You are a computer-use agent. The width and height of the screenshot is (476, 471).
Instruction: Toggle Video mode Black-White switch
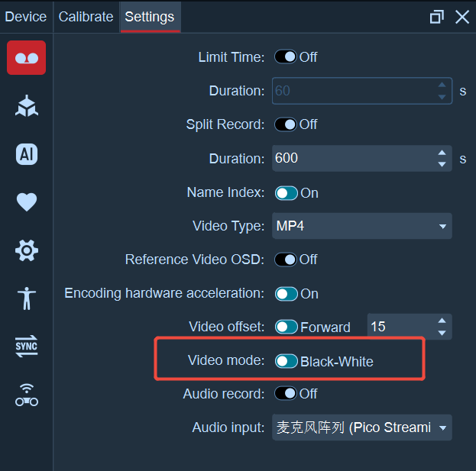click(286, 361)
